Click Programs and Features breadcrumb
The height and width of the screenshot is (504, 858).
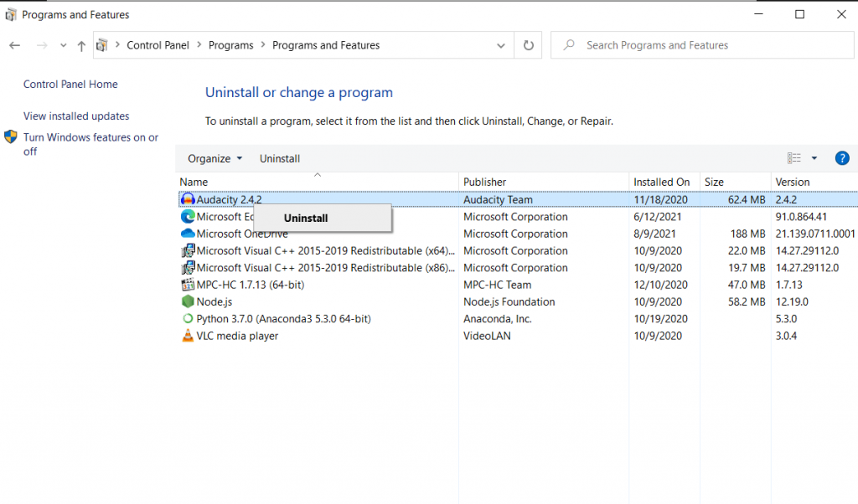tap(326, 45)
